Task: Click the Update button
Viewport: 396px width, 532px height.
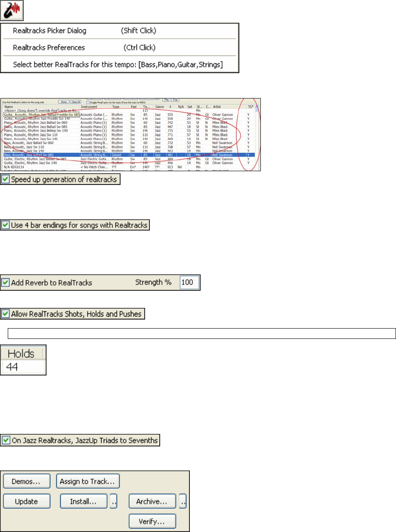Action: point(27,501)
